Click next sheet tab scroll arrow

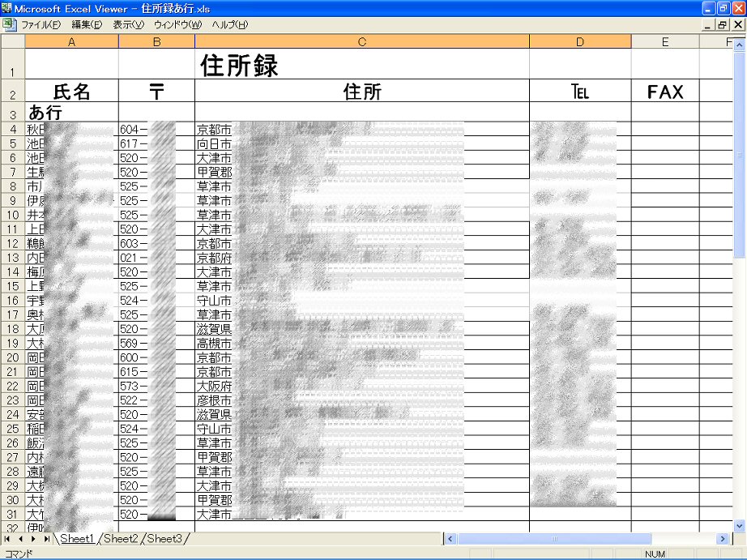[34, 539]
